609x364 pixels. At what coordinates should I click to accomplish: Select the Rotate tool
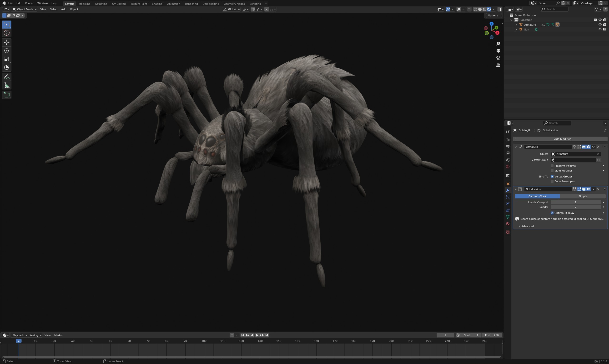[x=7, y=50]
